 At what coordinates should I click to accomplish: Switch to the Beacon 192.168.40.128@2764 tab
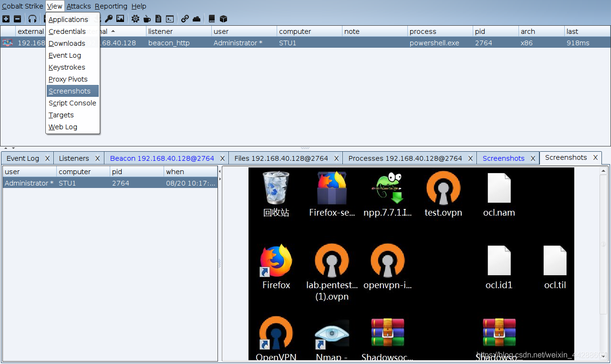click(162, 158)
